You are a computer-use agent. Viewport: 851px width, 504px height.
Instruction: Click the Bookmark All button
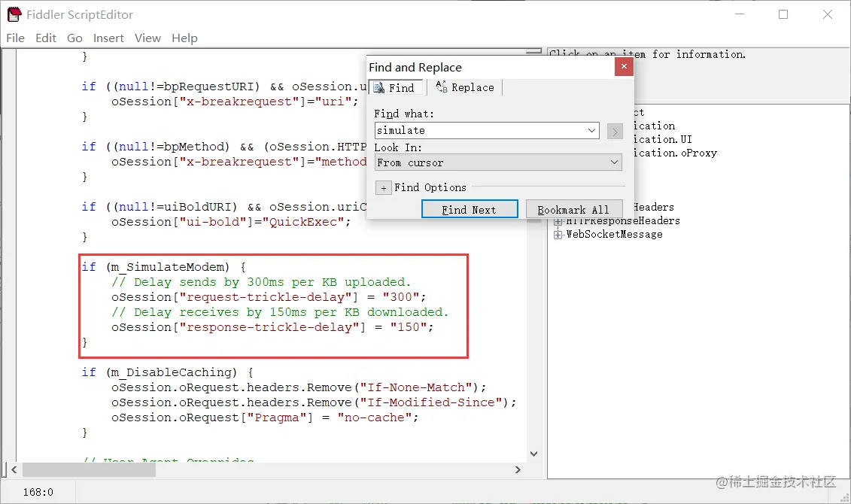coord(573,209)
